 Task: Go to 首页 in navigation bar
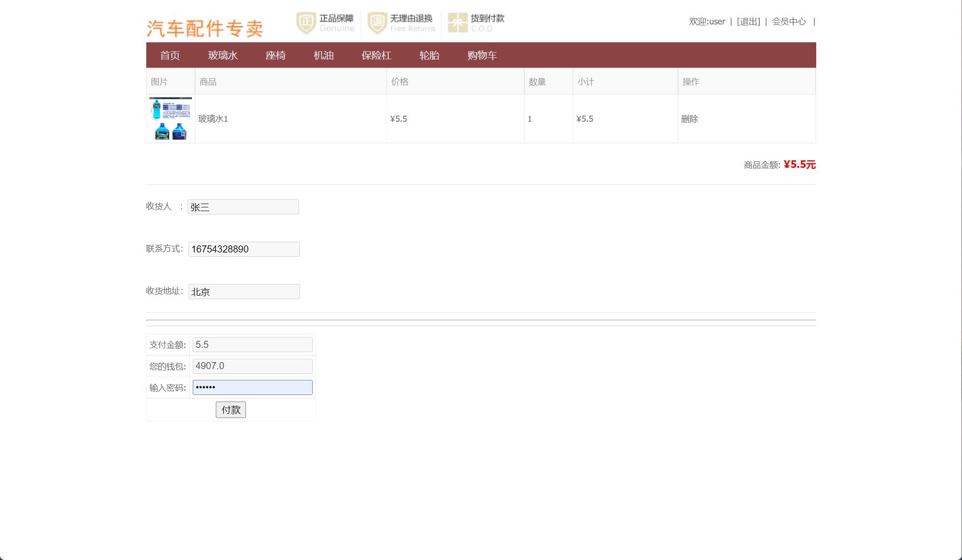(170, 55)
